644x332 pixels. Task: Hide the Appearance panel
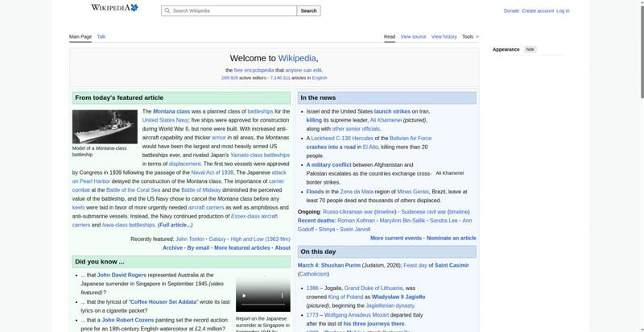coord(530,49)
